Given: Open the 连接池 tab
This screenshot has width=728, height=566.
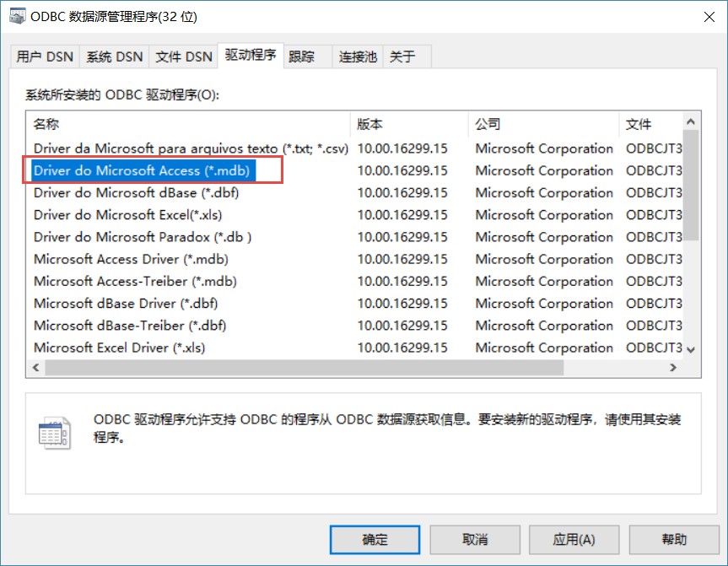Looking at the screenshot, I should pyautogui.click(x=358, y=57).
